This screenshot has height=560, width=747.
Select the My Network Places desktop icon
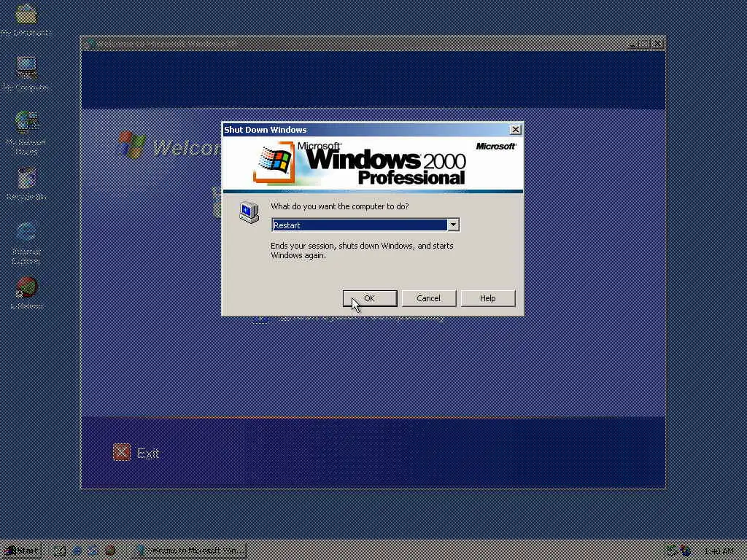tap(26, 133)
